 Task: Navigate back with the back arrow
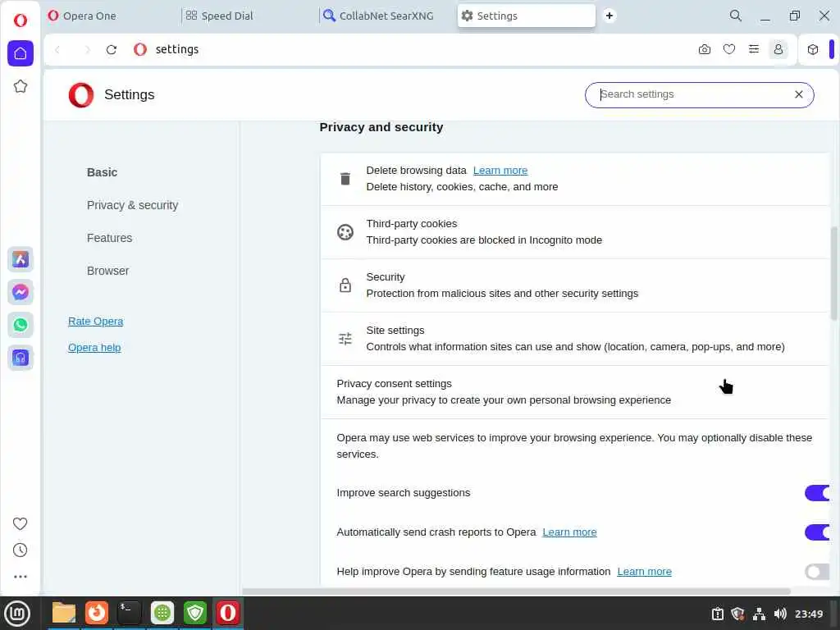pyautogui.click(x=58, y=49)
